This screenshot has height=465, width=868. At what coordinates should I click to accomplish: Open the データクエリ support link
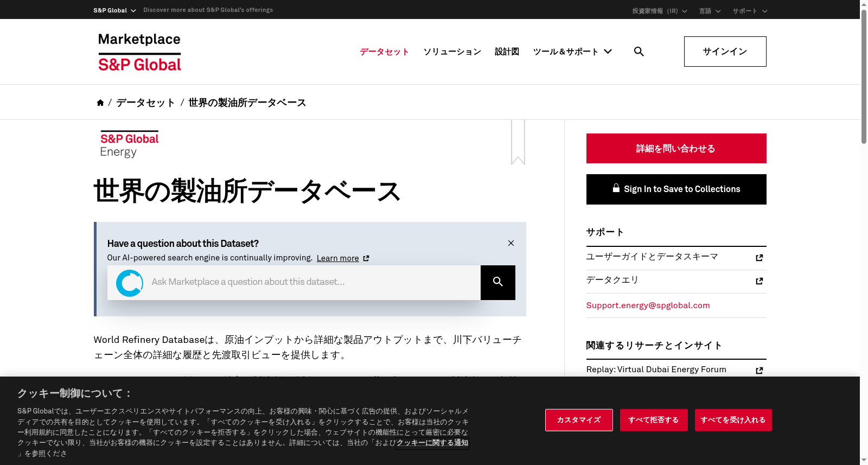(612, 280)
